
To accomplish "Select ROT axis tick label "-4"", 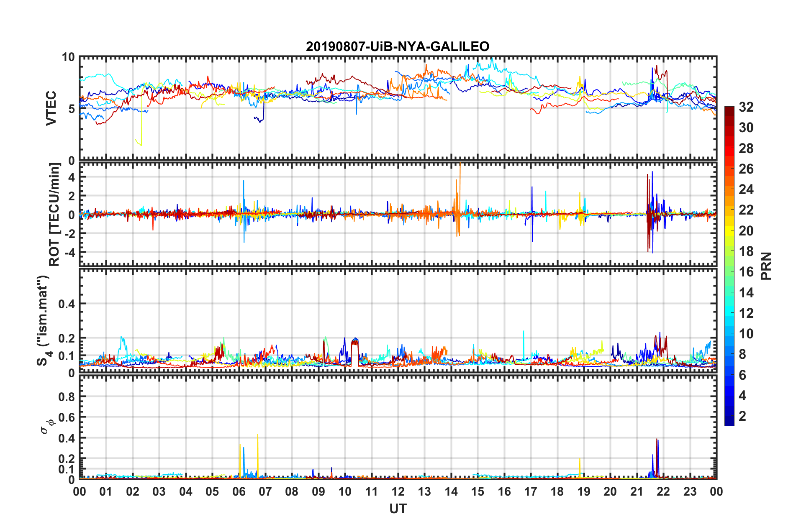I will tap(69, 253).
